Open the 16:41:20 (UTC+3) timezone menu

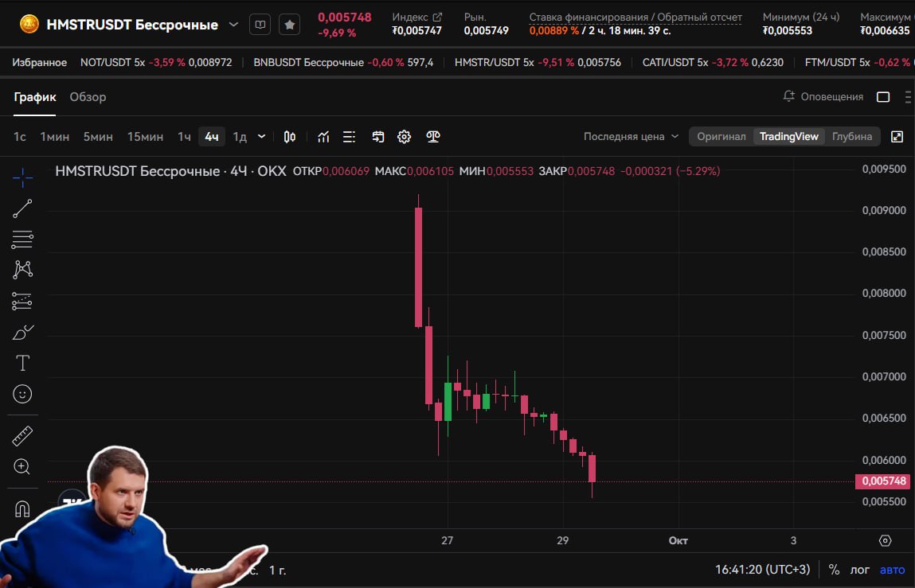click(763, 570)
